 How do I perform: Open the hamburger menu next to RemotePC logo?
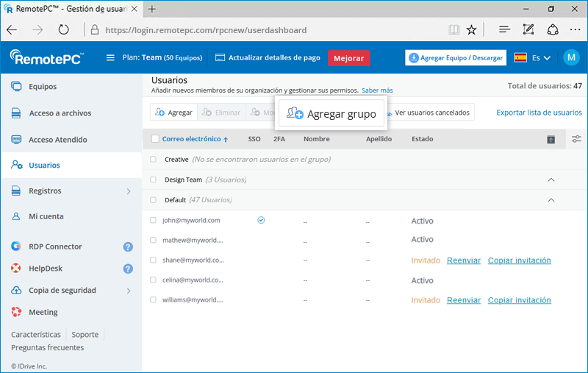coord(110,58)
